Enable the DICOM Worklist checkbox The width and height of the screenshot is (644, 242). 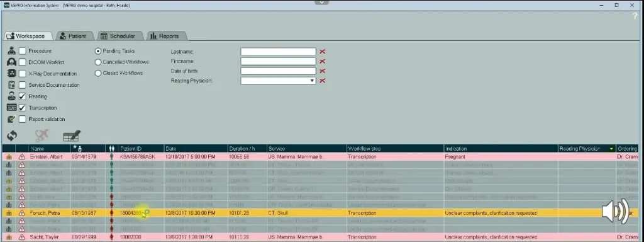(22, 62)
